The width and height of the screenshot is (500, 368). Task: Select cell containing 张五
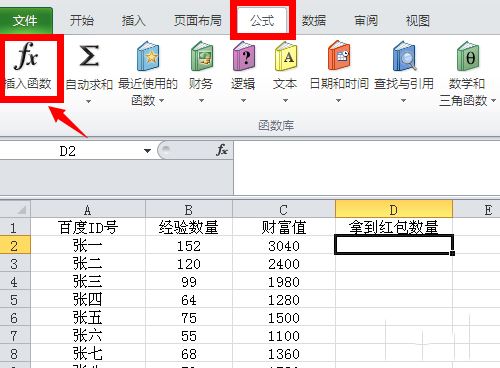[88, 317]
